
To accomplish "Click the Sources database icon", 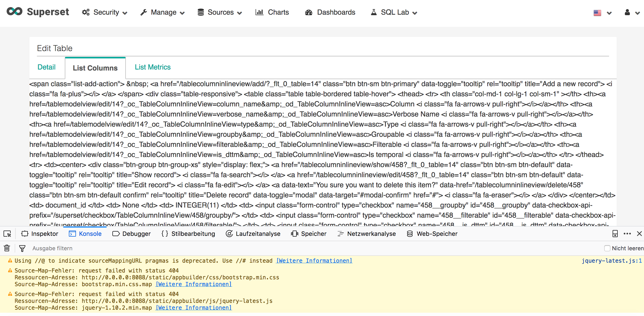I will (201, 12).
